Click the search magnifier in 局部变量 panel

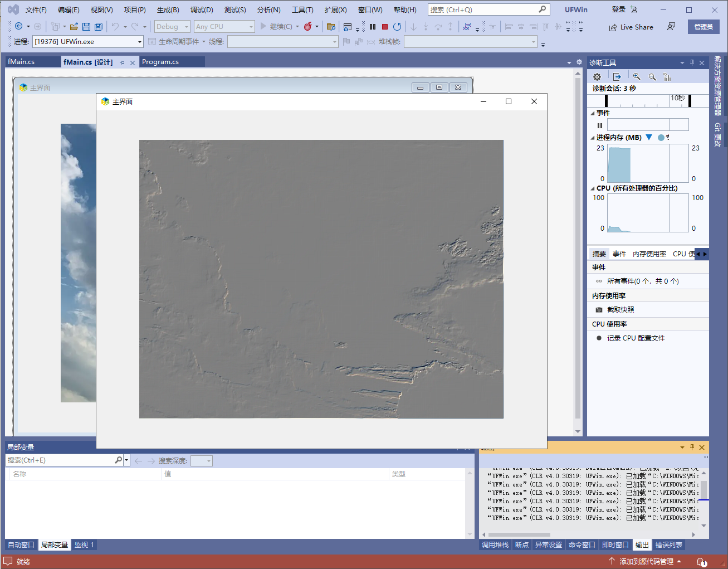[118, 460]
